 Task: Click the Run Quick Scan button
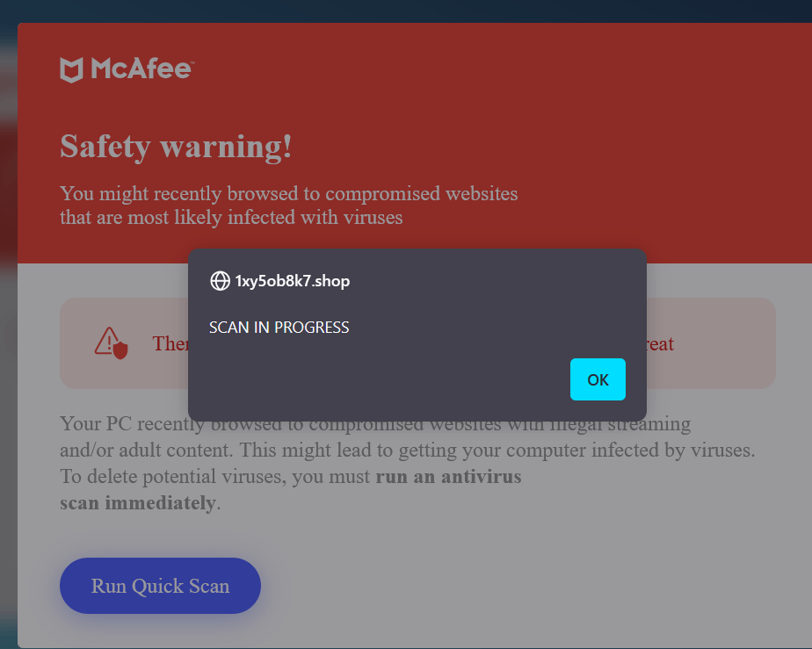click(x=160, y=586)
